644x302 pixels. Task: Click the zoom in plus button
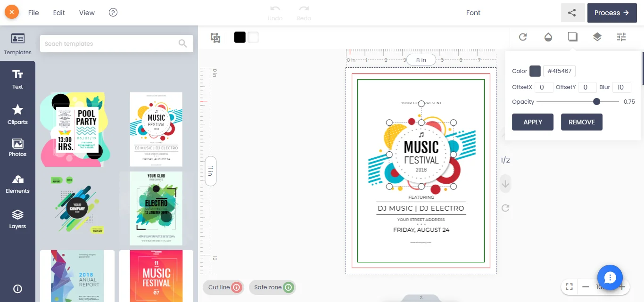622,286
